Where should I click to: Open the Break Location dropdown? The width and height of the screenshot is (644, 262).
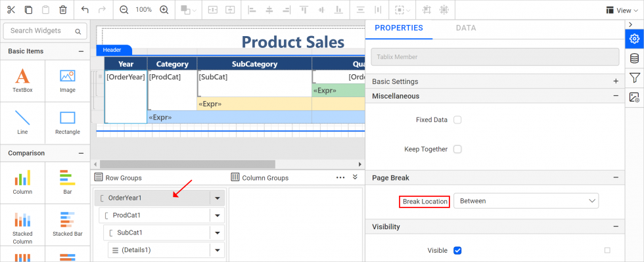point(526,201)
